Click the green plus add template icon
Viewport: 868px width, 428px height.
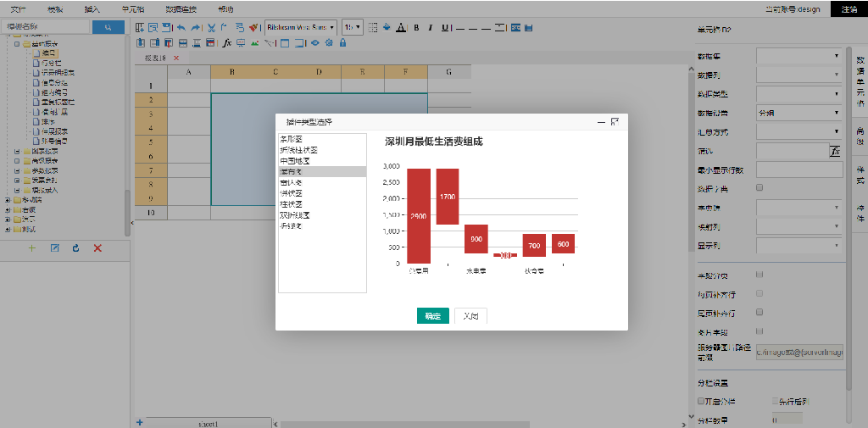[x=32, y=248]
